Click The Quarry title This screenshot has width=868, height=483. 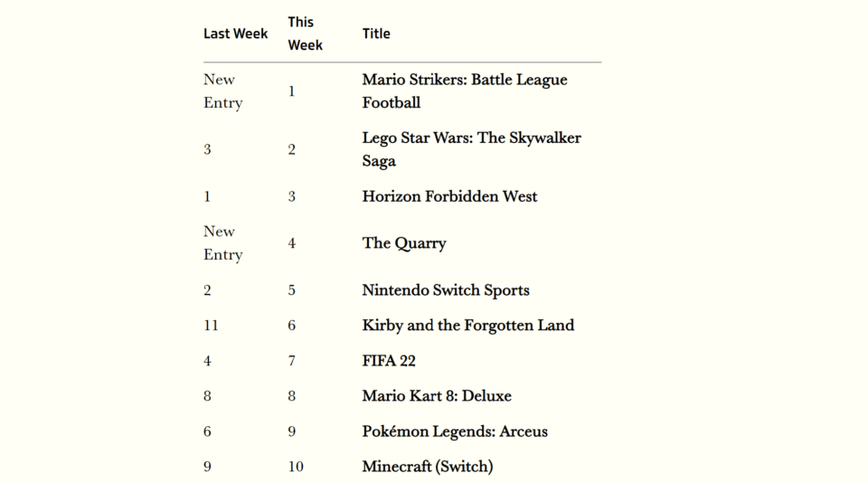[404, 243]
